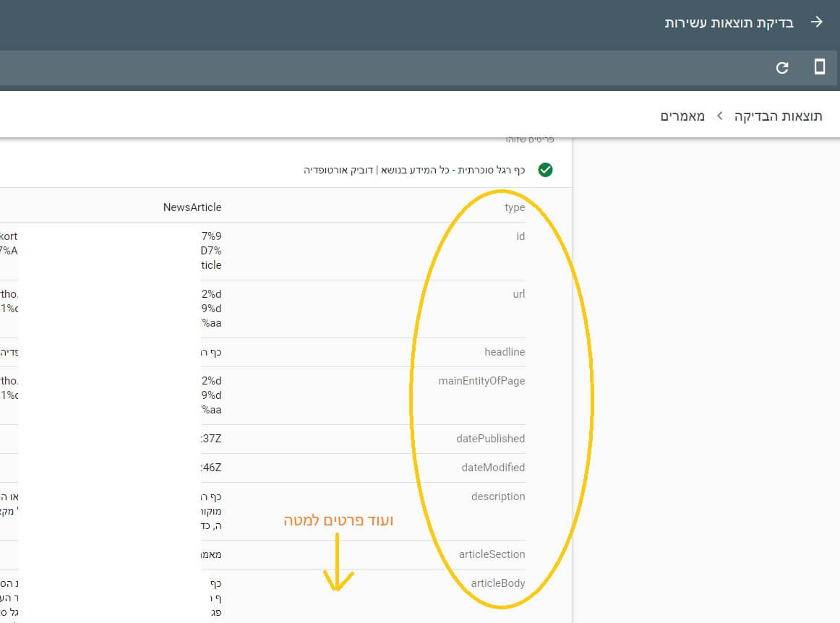Open the תוצאות הבדיקה breadcrumb

(778, 116)
